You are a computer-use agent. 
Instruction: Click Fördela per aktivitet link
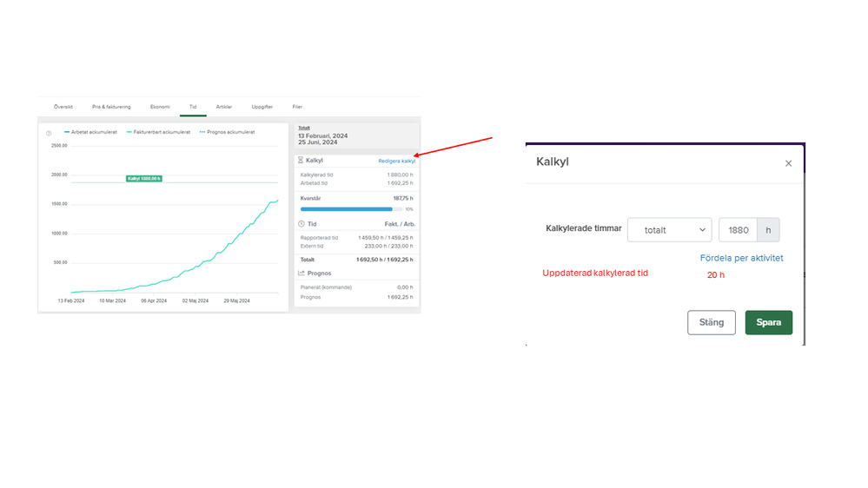[x=741, y=258]
